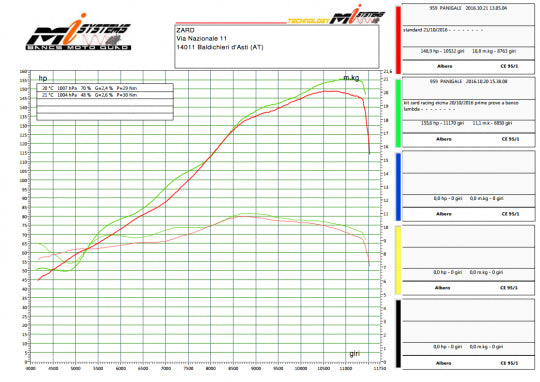Select the red run color bar
540x382 pixels.
[398, 40]
